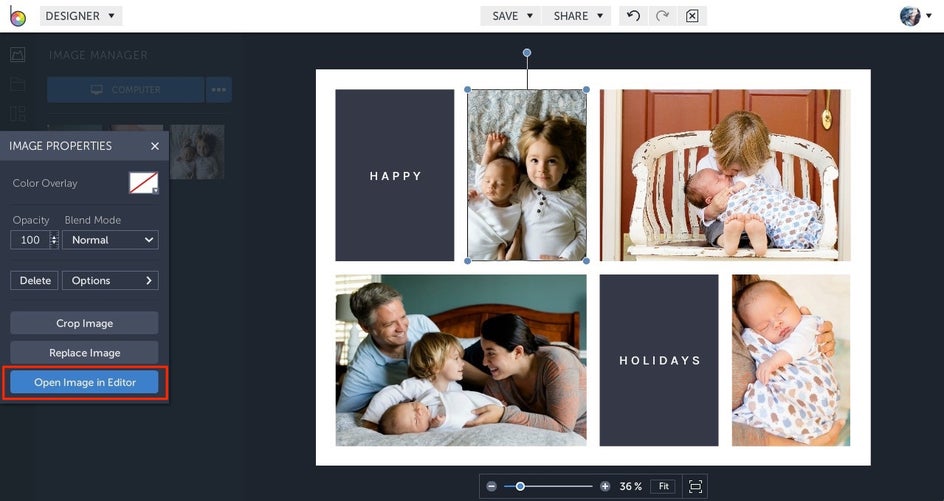Click the zoom in plus icon
This screenshot has height=501, width=944.
605,486
